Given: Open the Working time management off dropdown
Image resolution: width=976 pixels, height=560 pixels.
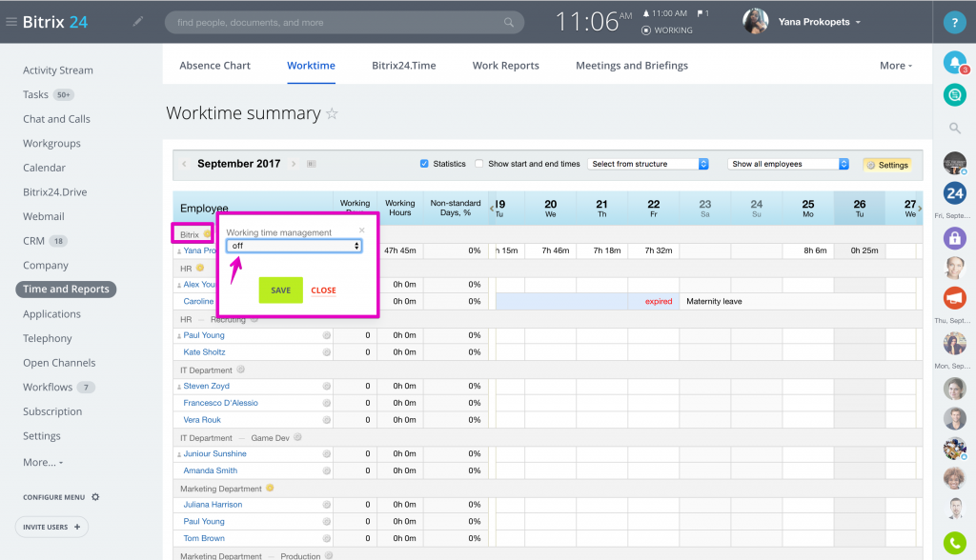Looking at the screenshot, I should [x=294, y=246].
